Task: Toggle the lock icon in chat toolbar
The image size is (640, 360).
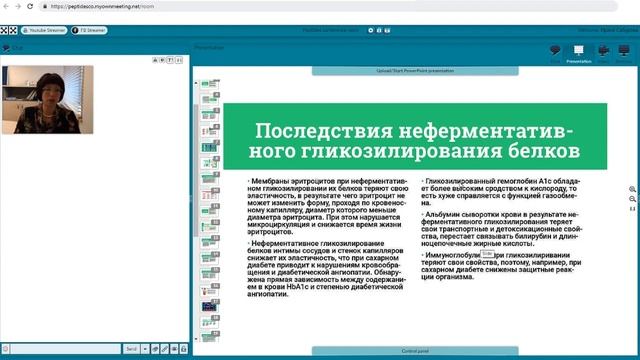Action: pos(184,349)
